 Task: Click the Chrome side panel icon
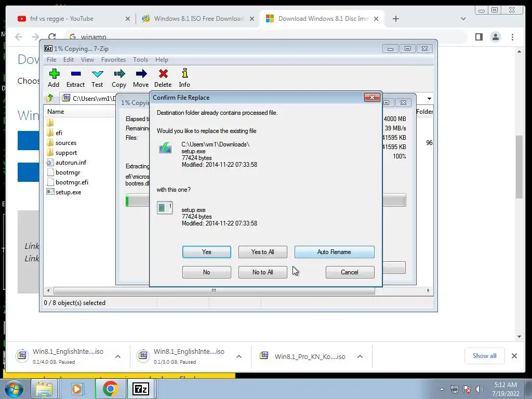(x=478, y=37)
